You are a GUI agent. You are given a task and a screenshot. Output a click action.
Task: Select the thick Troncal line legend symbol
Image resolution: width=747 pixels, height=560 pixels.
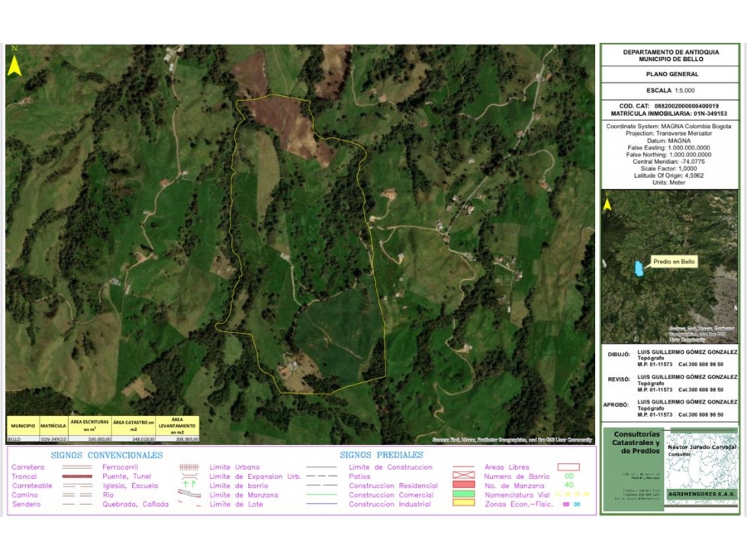click(x=77, y=476)
